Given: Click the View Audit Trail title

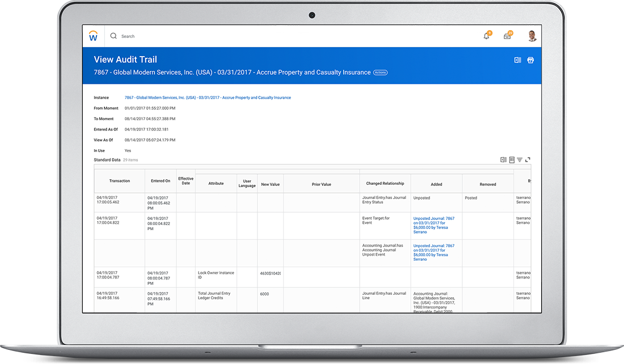Looking at the screenshot, I should pyautogui.click(x=125, y=60).
